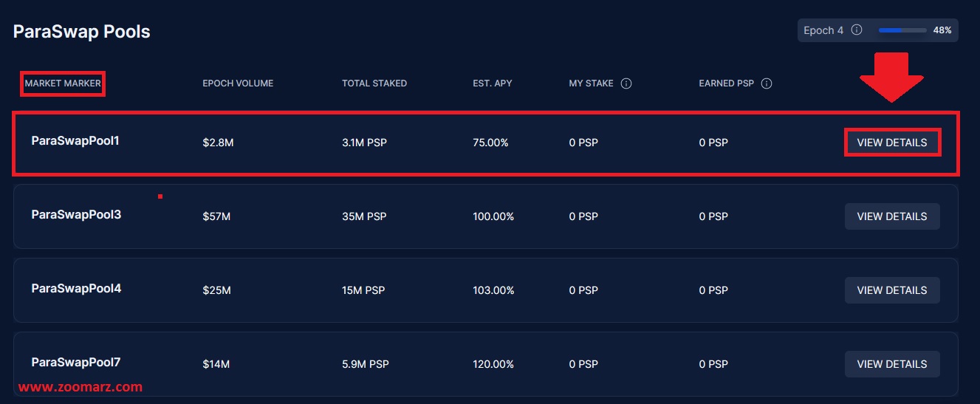Click the ParaSwap Pools heading
The image size is (980, 404).
[x=82, y=32]
